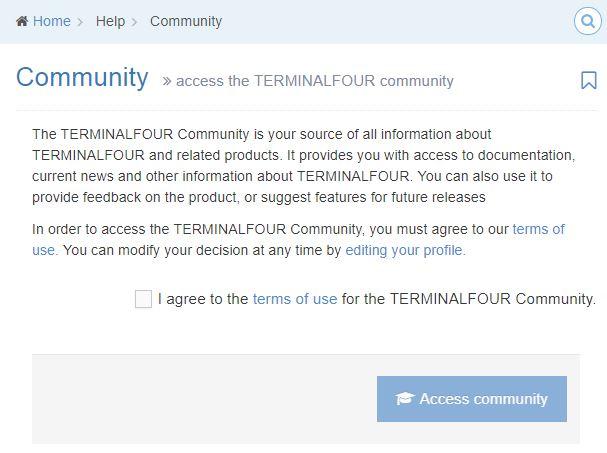The image size is (607, 453).
Task: Open the "editing your profile" link
Action: click(x=405, y=250)
